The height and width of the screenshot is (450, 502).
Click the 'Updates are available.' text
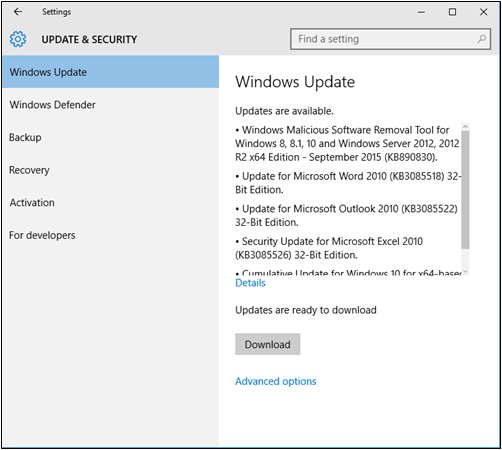pyautogui.click(x=284, y=111)
